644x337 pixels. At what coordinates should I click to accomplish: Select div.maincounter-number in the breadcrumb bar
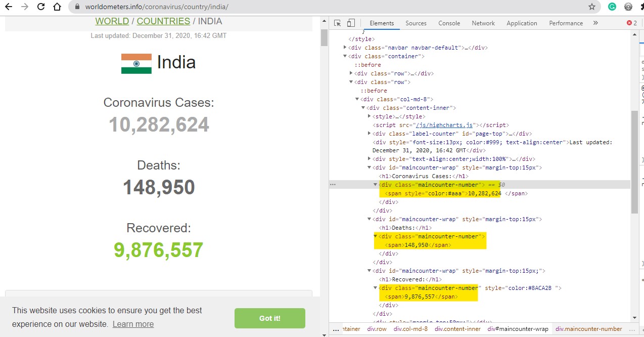click(x=588, y=329)
